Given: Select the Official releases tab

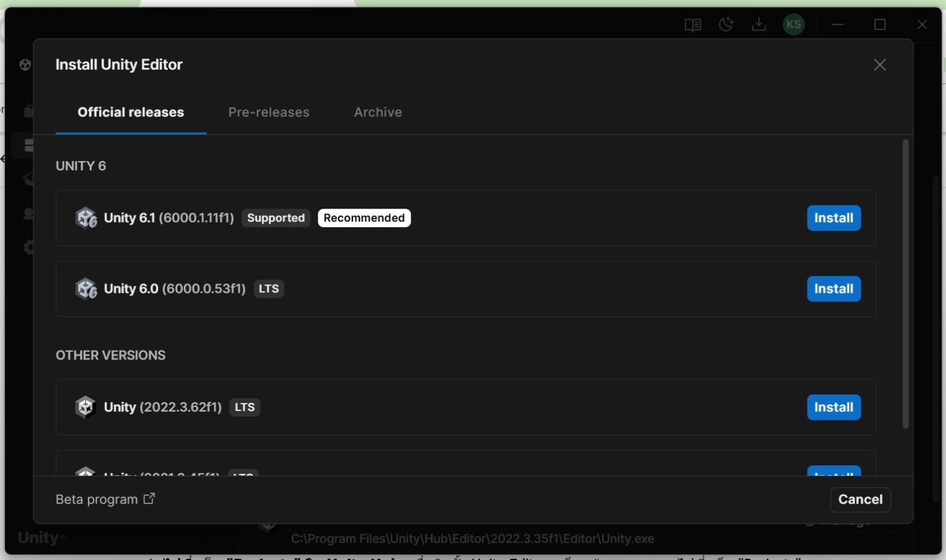Looking at the screenshot, I should click(131, 112).
